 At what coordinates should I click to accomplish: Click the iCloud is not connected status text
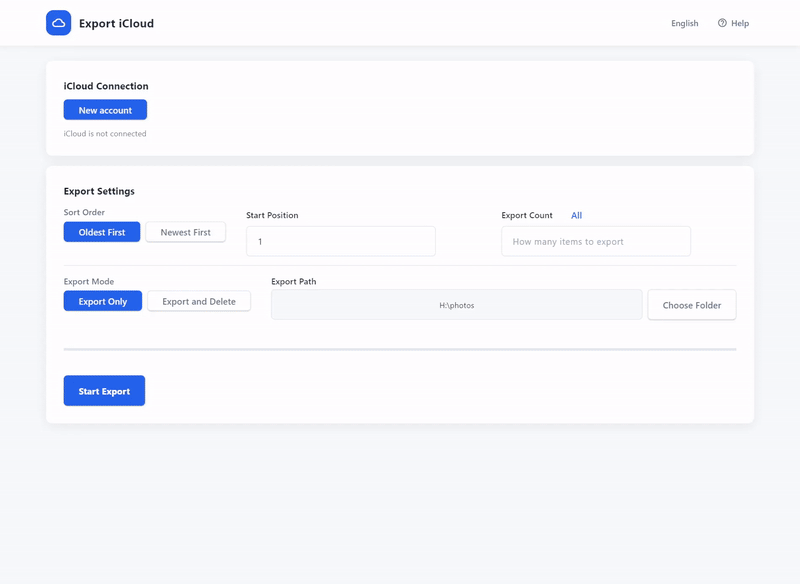106,133
